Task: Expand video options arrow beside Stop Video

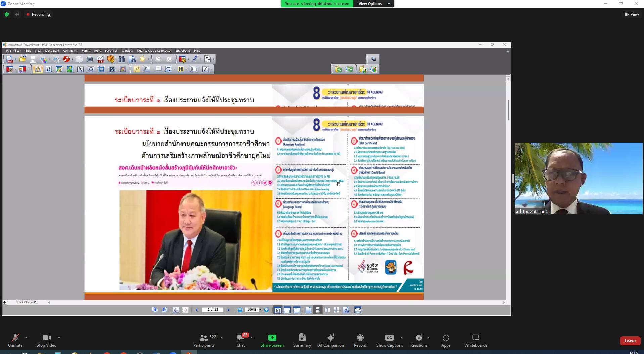Action: [59, 338]
